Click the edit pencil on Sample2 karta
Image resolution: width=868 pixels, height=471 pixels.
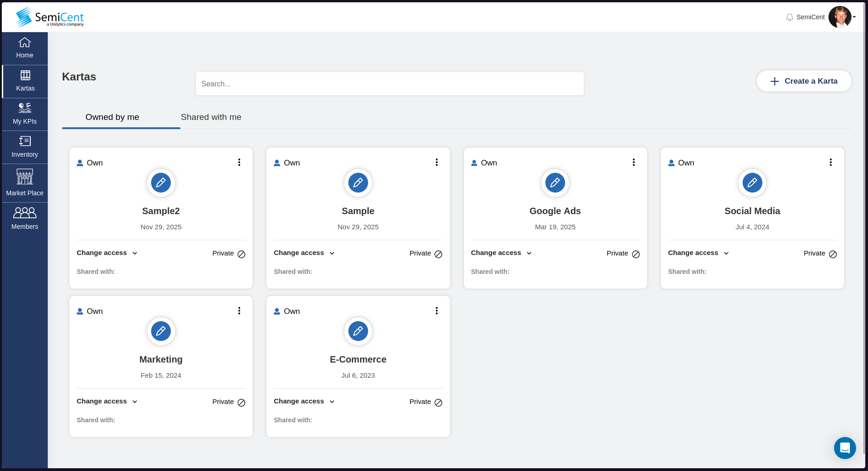click(x=161, y=183)
